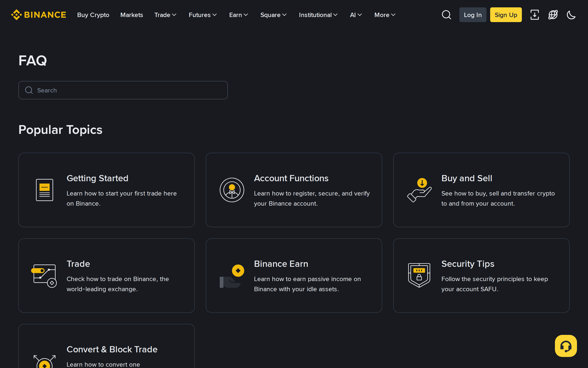
Task: Click the Security Tips shield icon
Action: click(419, 275)
